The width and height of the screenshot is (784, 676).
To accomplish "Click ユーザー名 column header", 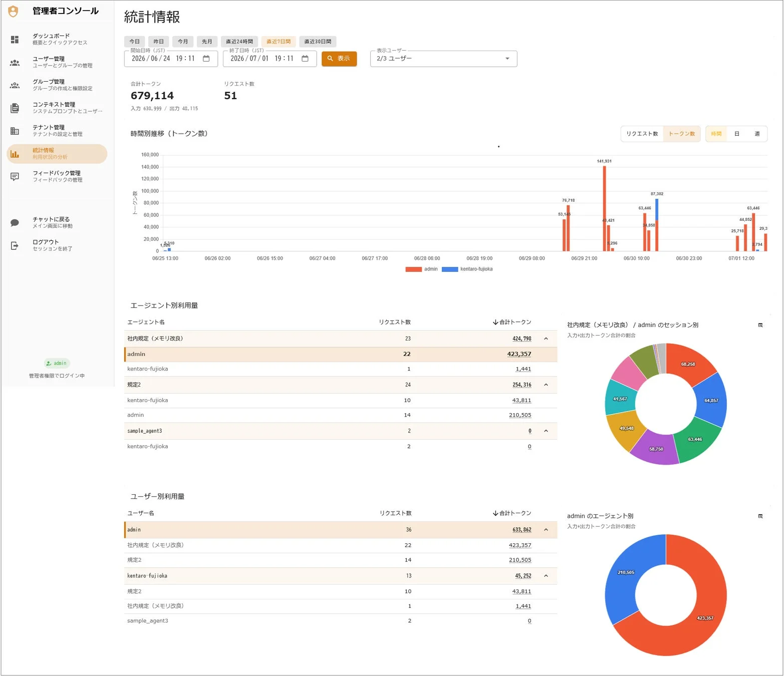I will tap(141, 513).
